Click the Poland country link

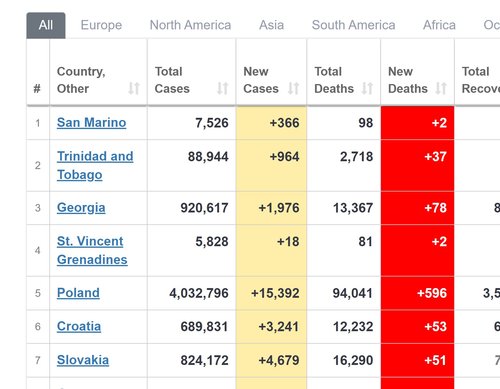(78, 293)
